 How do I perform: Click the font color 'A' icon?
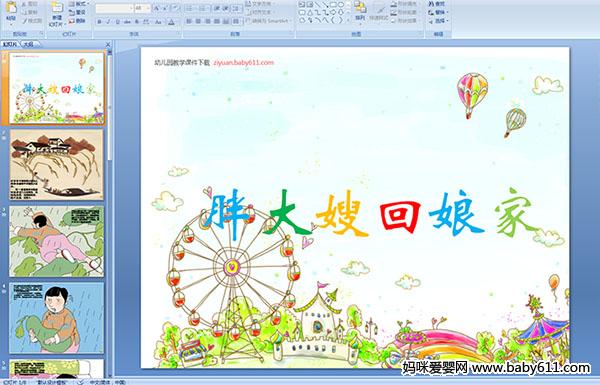coord(171,22)
